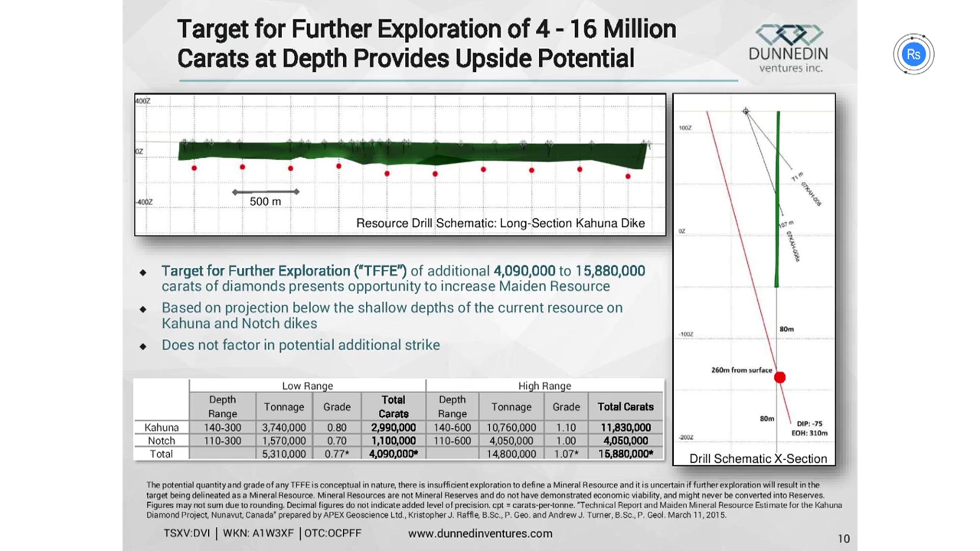
Task: Click the 'Does not factor in potential additional strike' bullet
Action: [x=301, y=345]
